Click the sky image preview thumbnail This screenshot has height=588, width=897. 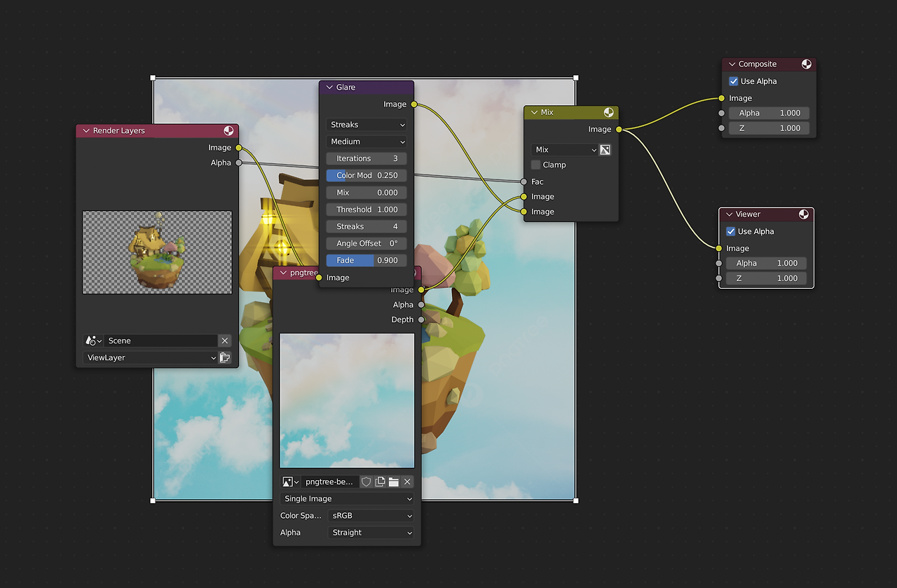point(347,400)
